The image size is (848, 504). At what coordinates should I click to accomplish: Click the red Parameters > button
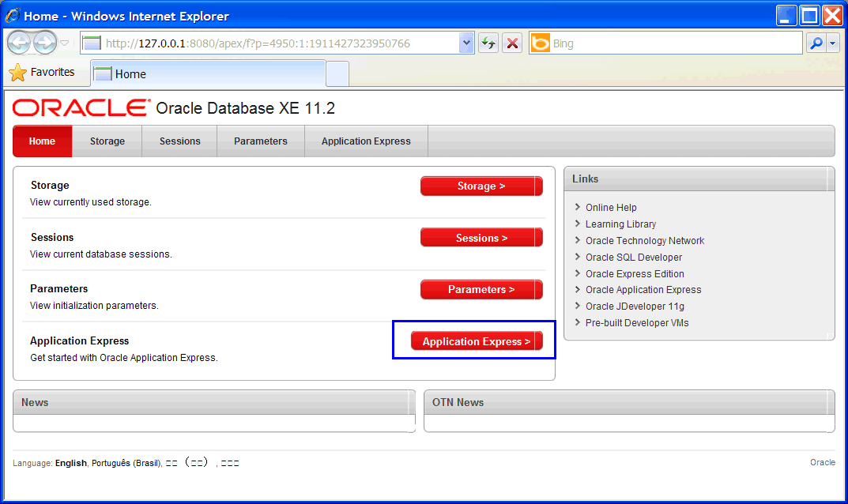point(481,289)
